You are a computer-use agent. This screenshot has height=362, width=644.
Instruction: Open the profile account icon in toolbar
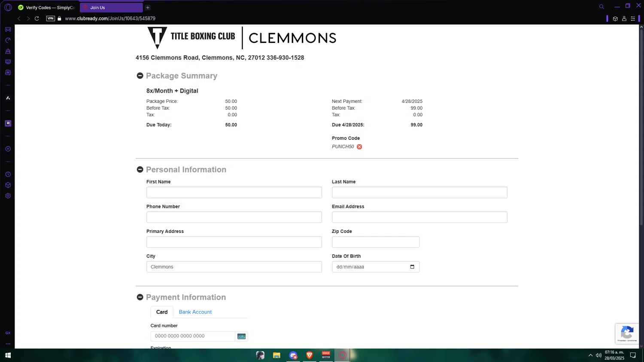[x=624, y=18]
